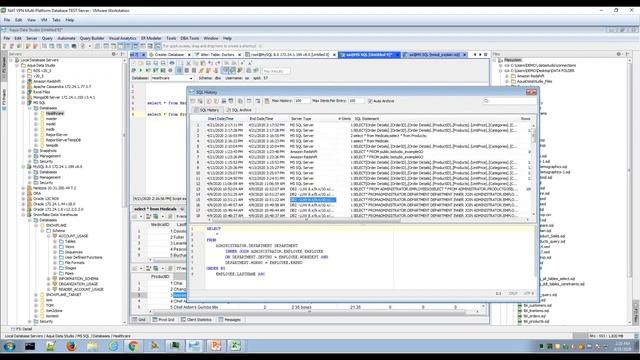Click the Execute query green arrow icon
This screenshot has width=640, height=360.
tap(141, 71)
